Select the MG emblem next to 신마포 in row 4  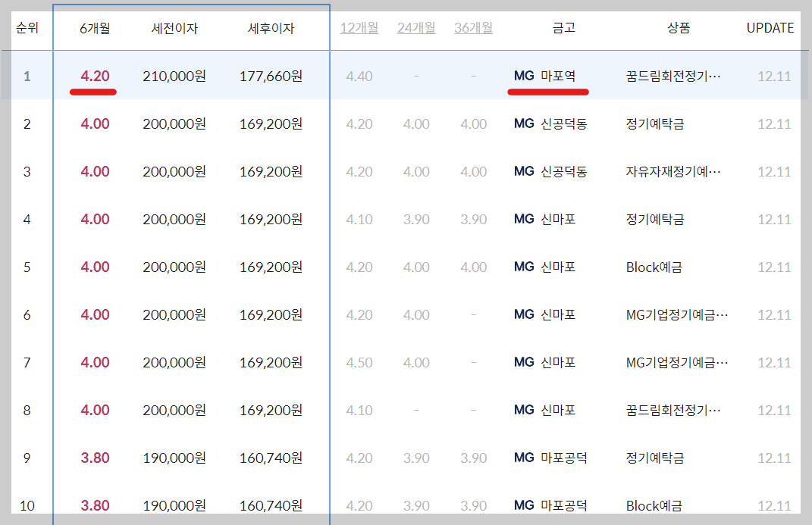pyautogui.click(x=524, y=219)
